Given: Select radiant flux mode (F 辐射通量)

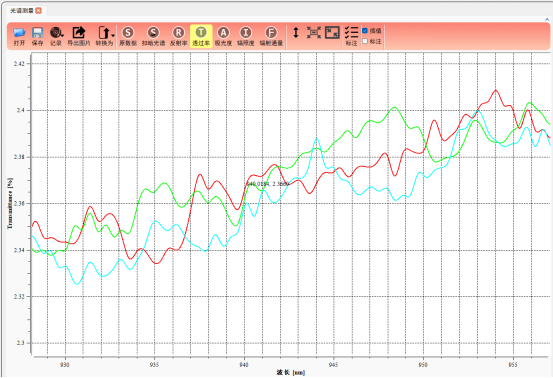Looking at the screenshot, I should click(271, 36).
